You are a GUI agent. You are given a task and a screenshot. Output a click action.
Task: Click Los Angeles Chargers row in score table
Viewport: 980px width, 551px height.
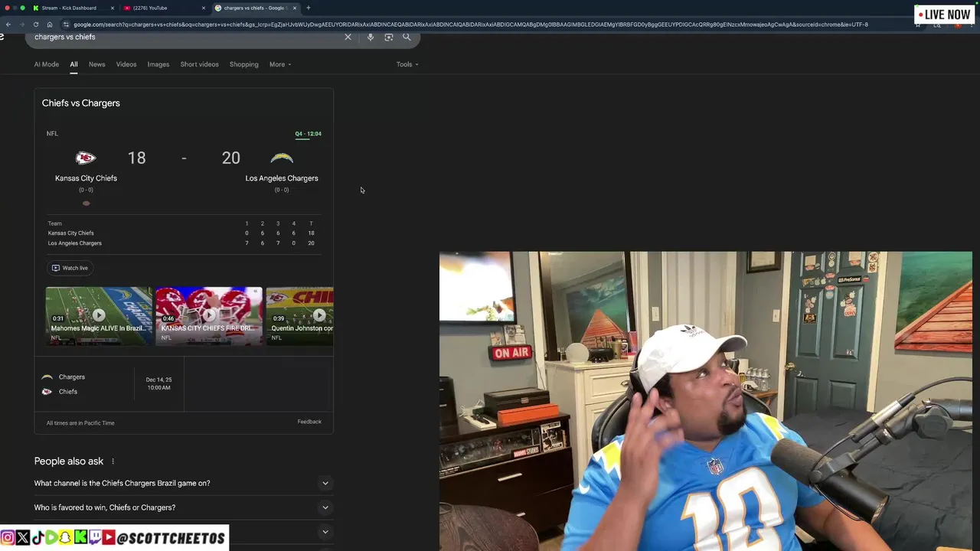point(182,243)
